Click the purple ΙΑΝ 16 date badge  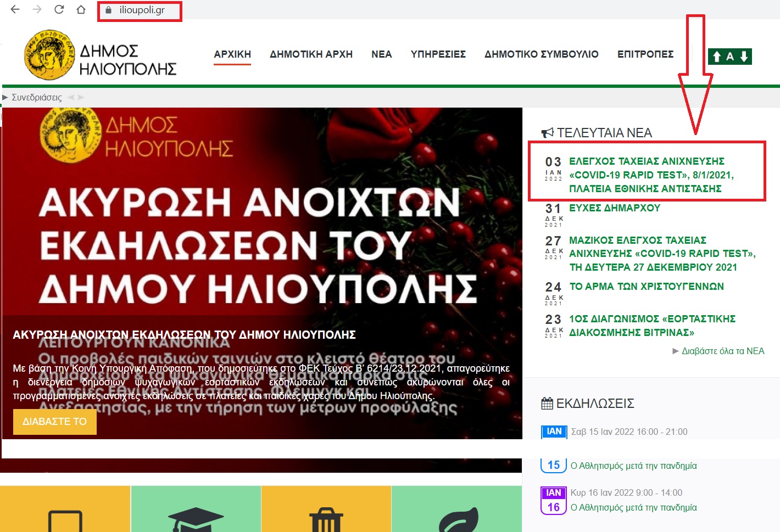click(x=554, y=501)
